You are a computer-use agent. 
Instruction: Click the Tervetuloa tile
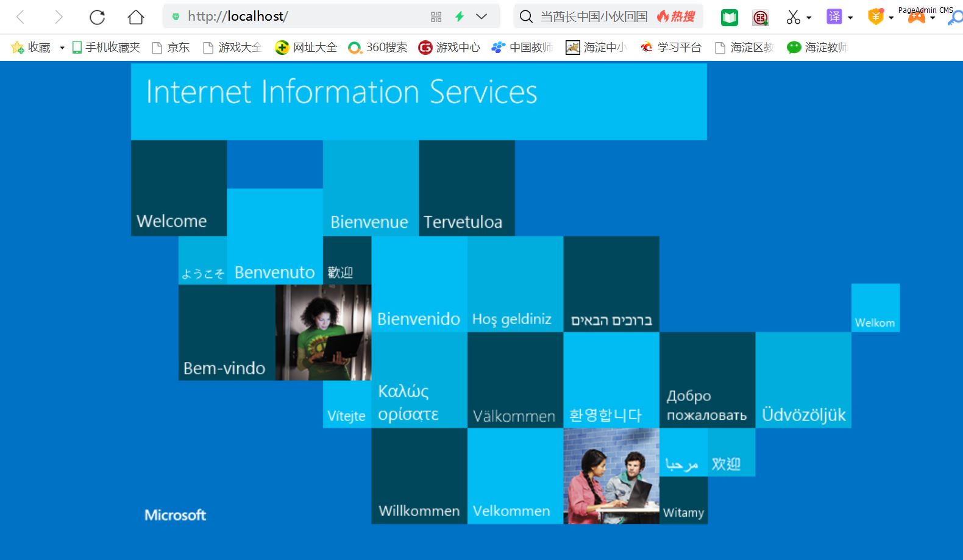467,188
